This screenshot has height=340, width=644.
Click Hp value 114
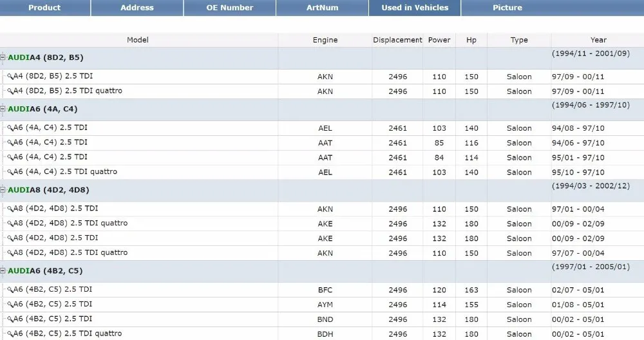[x=471, y=158]
